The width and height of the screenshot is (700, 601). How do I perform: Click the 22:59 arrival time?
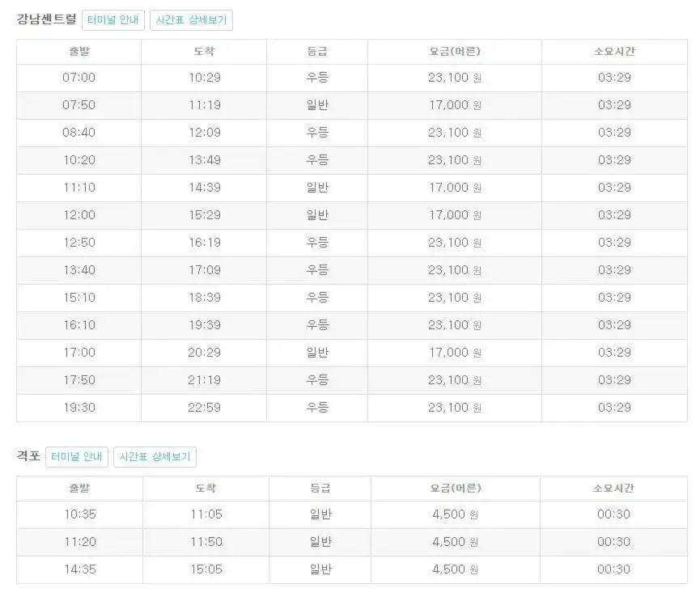coord(205,408)
